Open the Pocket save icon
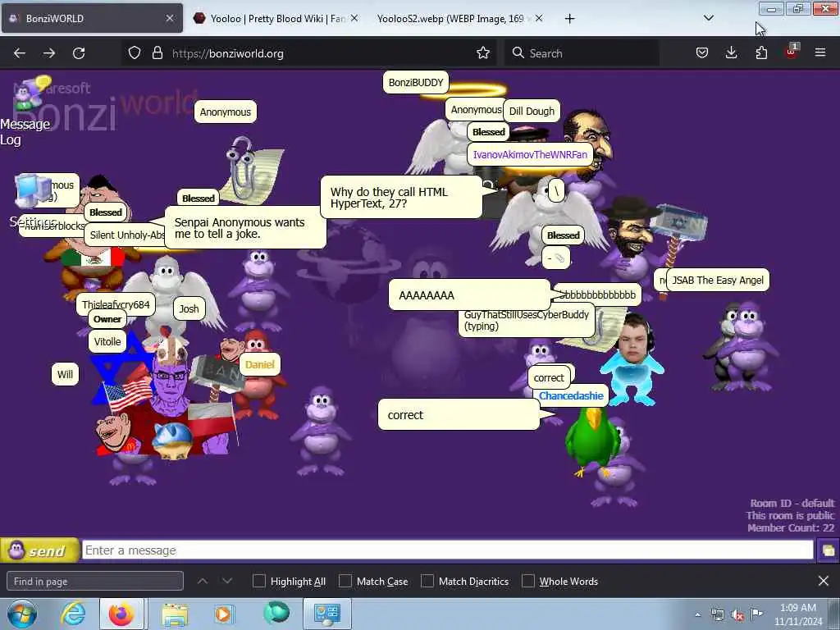Screen dimensions: 840x630 (702, 53)
